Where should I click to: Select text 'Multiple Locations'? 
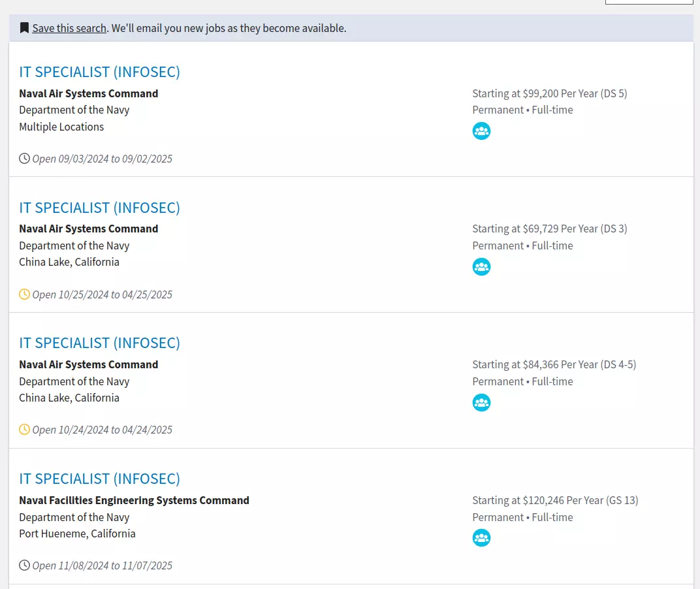[x=61, y=127]
